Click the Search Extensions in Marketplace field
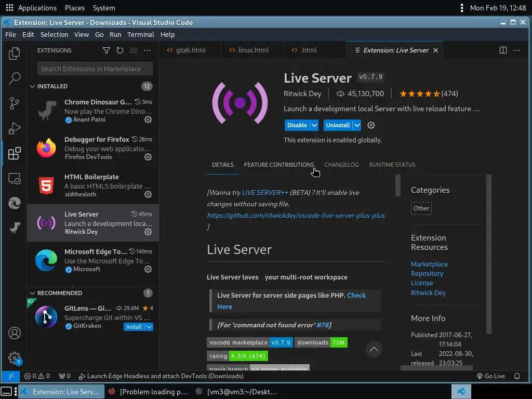The height and width of the screenshot is (399, 532). [95, 69]
